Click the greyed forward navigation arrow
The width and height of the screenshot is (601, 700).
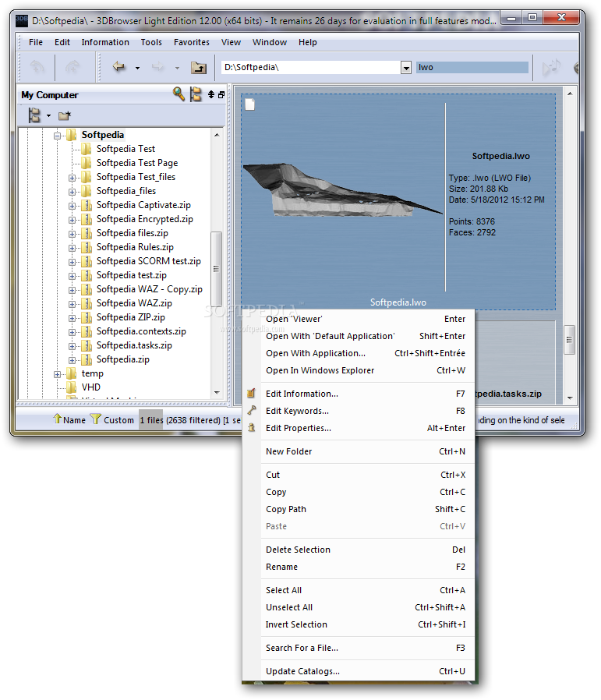pos(157,67)
